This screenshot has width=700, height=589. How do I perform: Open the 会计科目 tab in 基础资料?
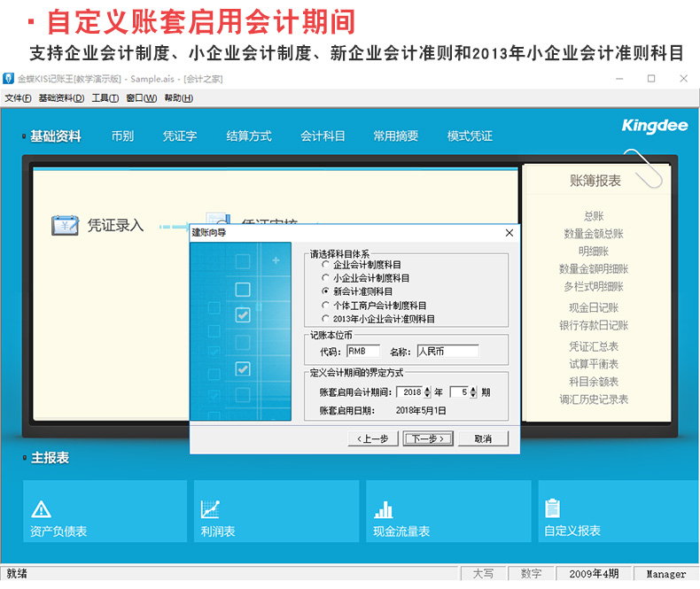click(323, 136)
